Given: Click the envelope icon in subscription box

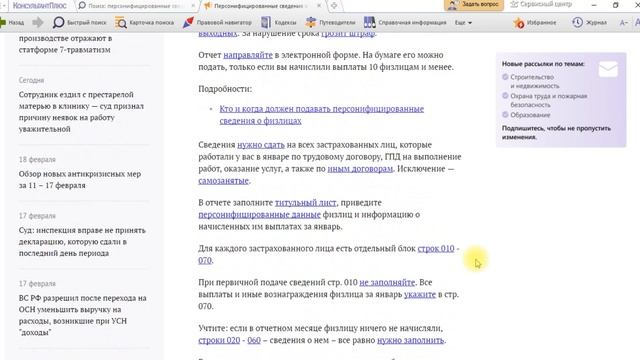Looking at the screenshot, I should point(608,69).
